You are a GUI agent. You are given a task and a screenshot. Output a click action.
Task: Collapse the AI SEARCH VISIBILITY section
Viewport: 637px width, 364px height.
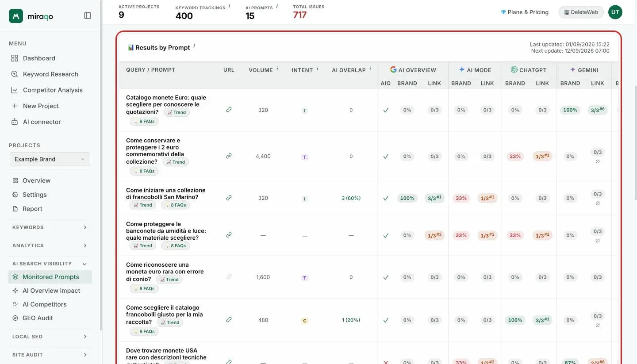(50, 264)
